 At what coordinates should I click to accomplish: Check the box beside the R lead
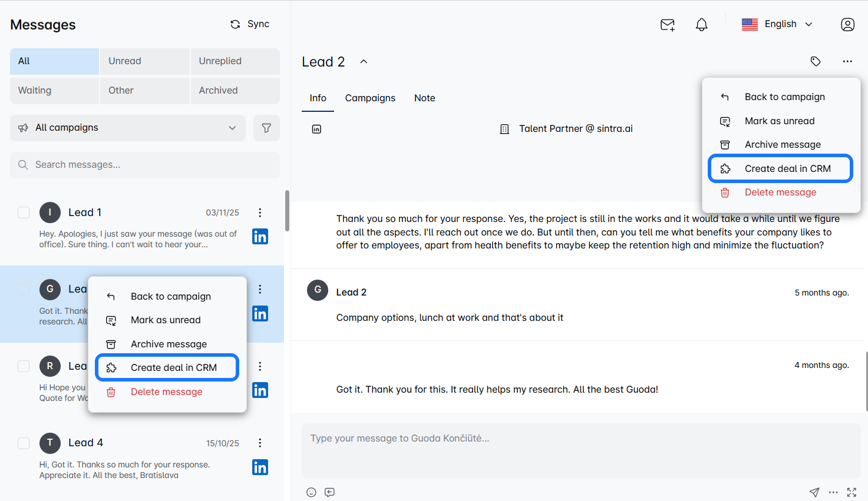pyautogui.click(x=24, y=366)
